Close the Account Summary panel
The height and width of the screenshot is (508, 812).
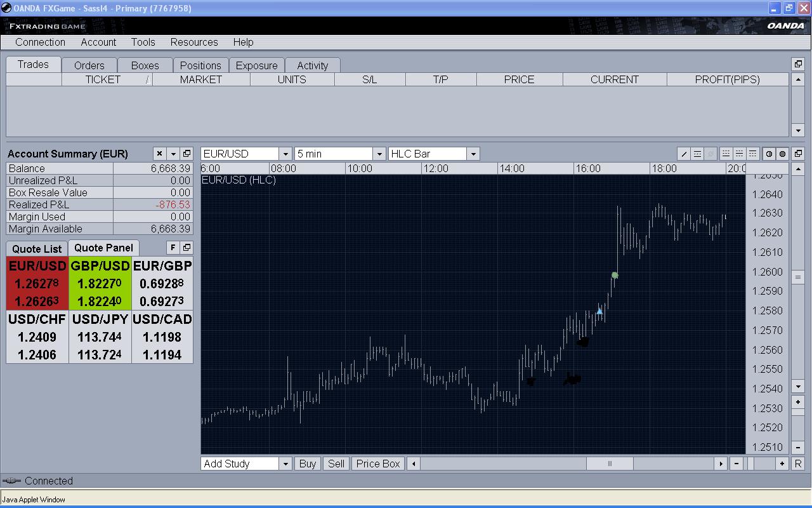[159, 154]
